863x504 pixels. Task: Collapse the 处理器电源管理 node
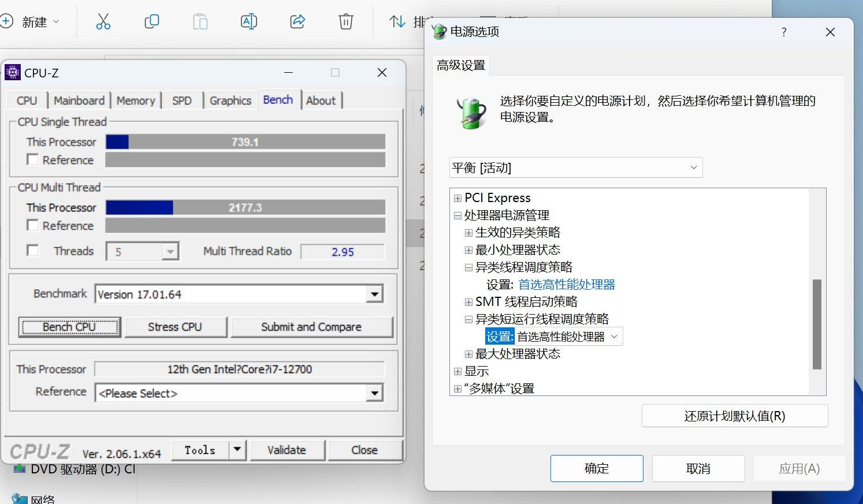(x=457, y=215)
